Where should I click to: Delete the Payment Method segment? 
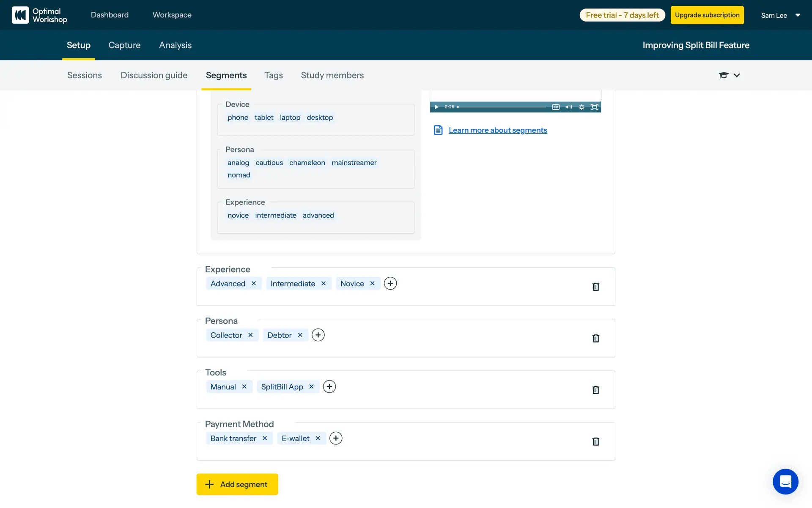point(595,442)
